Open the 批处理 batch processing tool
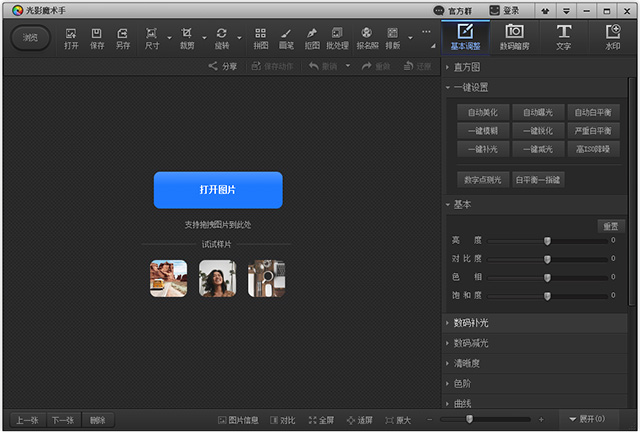 coord(337,38)
